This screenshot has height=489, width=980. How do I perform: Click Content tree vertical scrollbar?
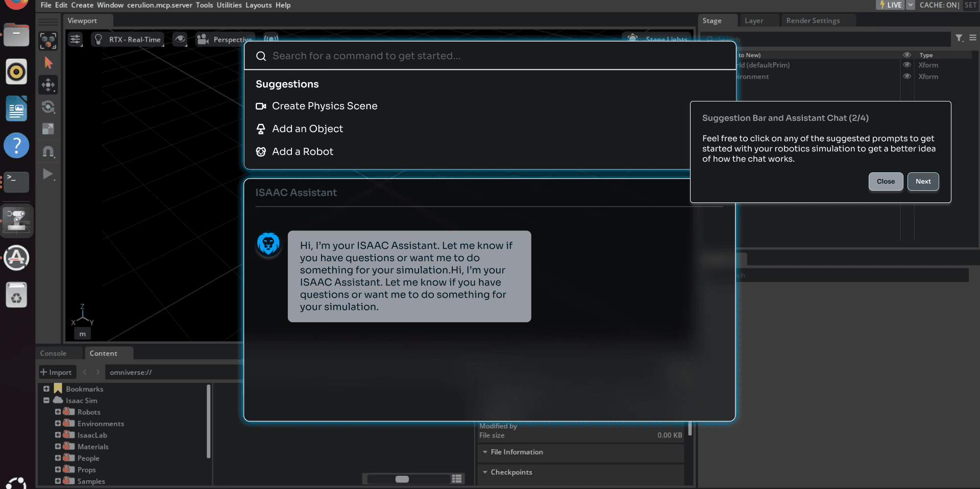(208, 421)
